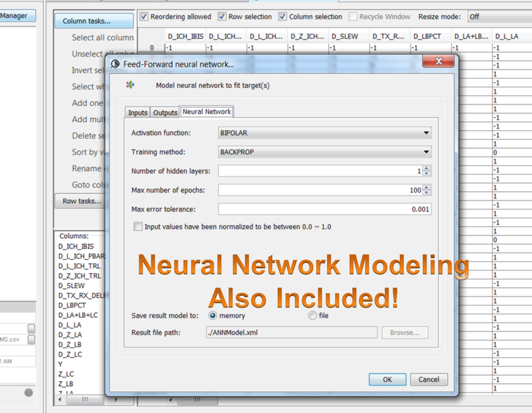Click the ellipsis button beside the .csv field
Image resolution: width=532 pixels, height=413 pixels.
coord(32,340)
